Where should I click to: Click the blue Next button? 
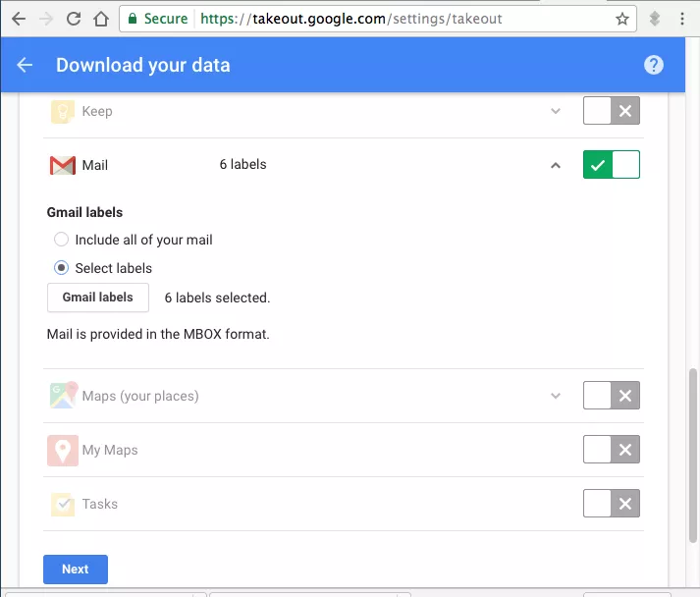pos(76,569)
